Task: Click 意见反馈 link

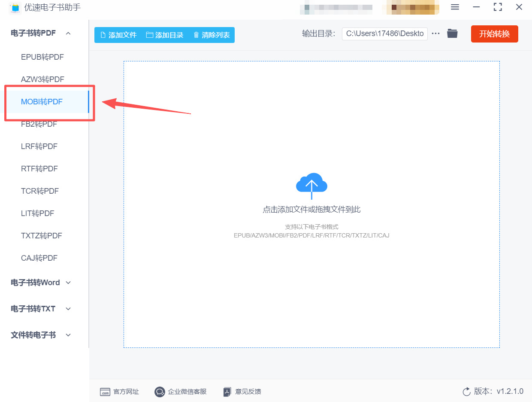Action: click(x=248, y=392)
